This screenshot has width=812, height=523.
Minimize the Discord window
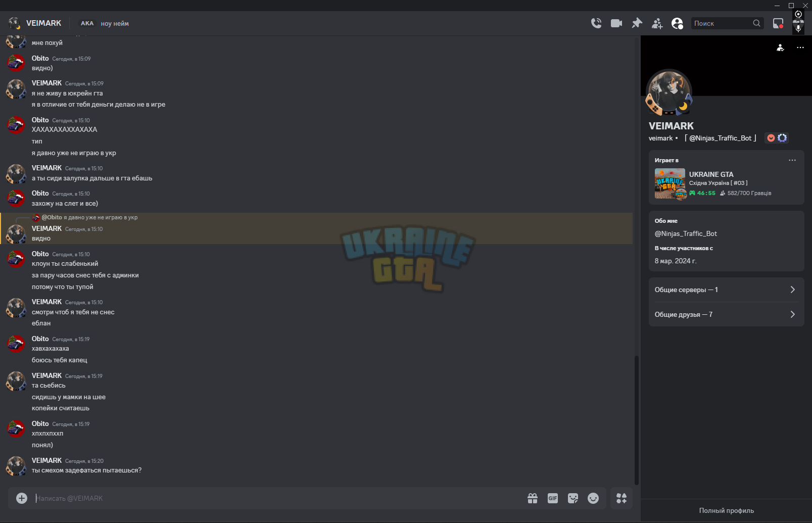(777, 6)
